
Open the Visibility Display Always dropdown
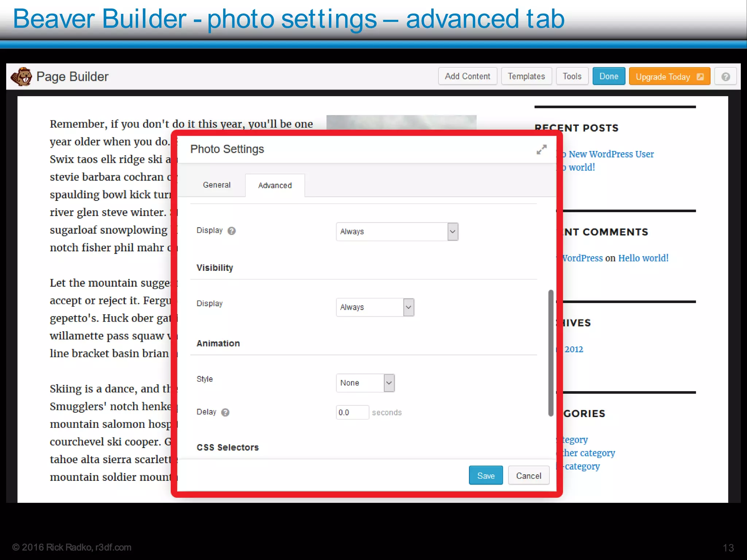[x=375, y=307]
